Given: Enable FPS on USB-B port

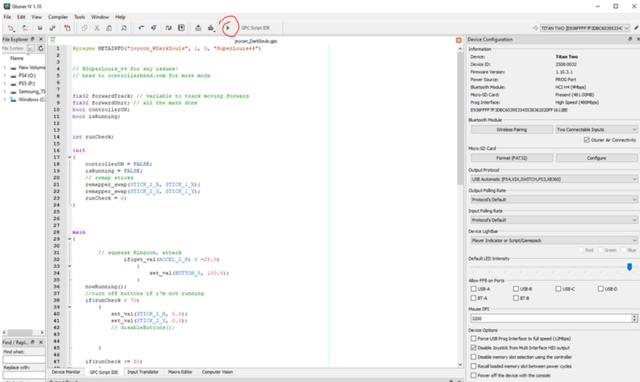Looking at the screenshot, I should (x=516, y=289).
